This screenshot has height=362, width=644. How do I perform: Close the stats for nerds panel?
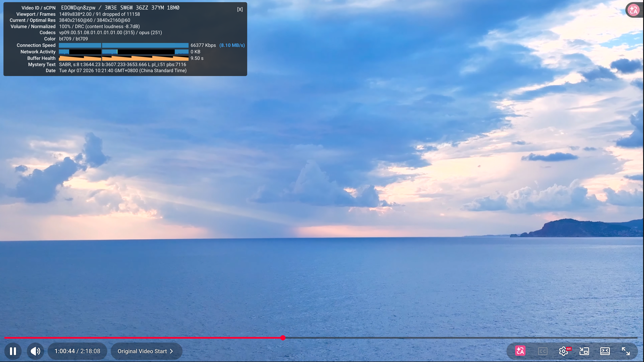(240, 9)
